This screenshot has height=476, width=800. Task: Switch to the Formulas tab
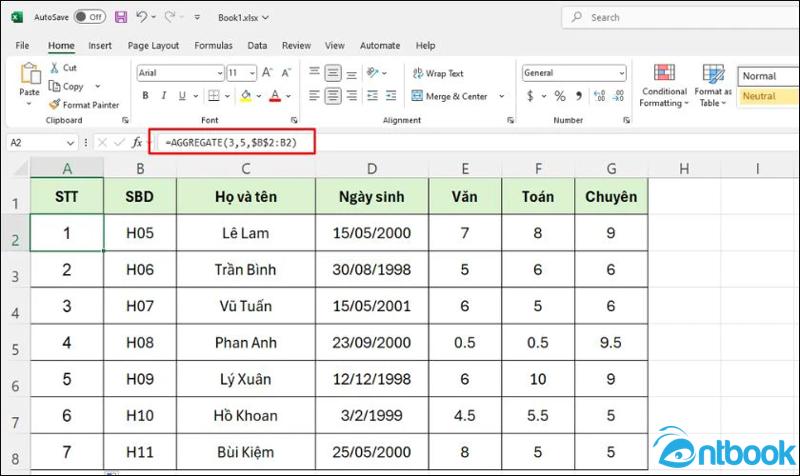click(x=213, y=45)
